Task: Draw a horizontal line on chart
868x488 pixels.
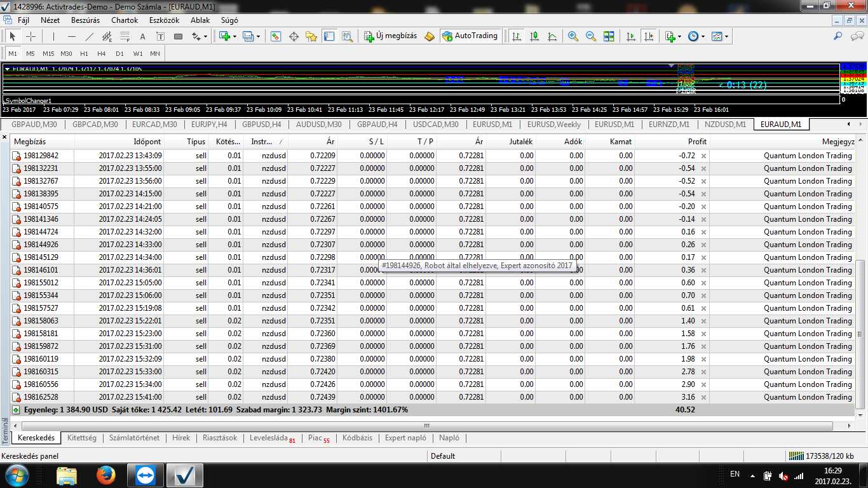Action: tap(71, 36)
